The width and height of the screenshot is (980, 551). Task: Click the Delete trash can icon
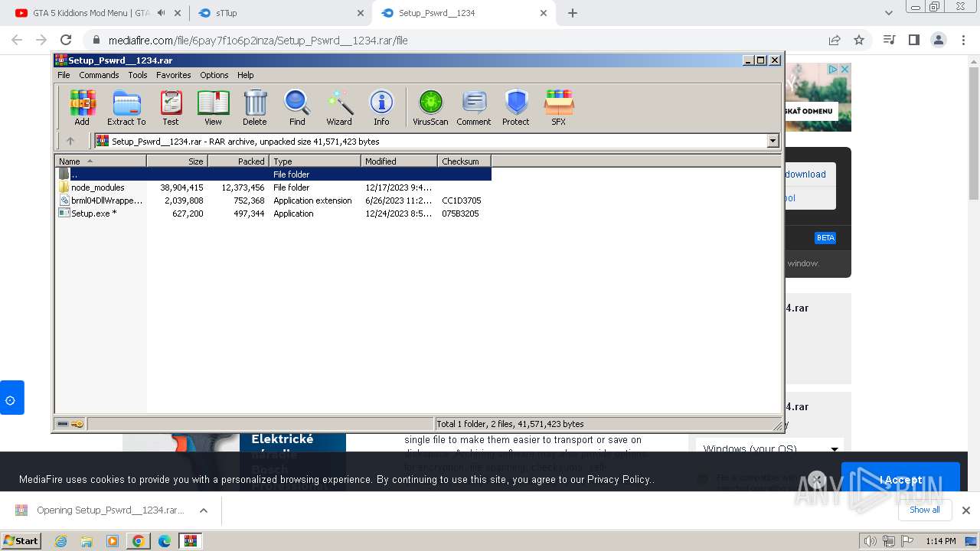click(x=255, y=107)
